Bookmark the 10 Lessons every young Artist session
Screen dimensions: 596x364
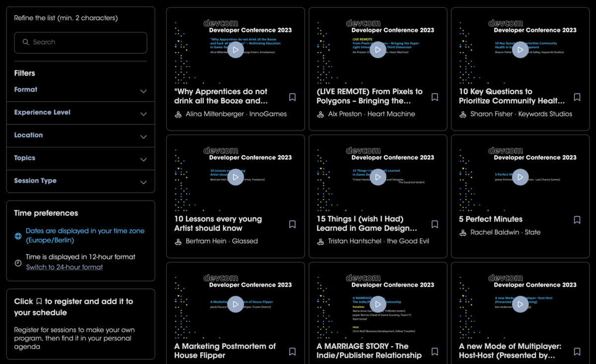click(292, 224)
